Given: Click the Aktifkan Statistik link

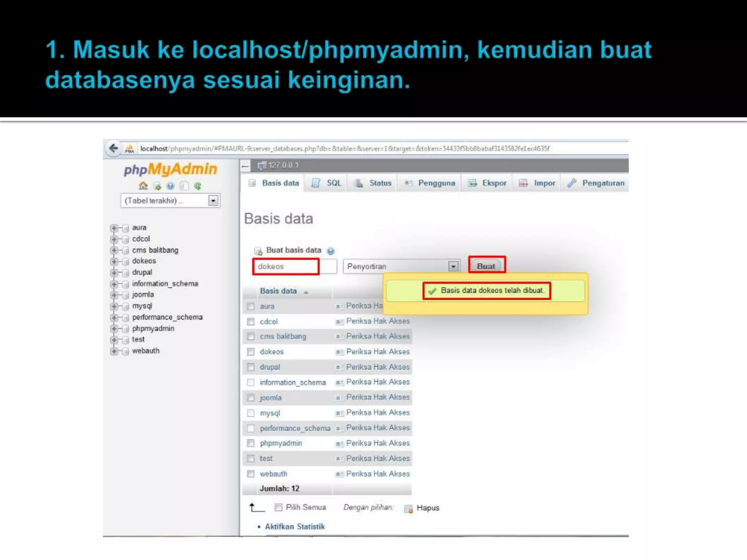Looking at the screenshot, I should click(x=294, y=526).
